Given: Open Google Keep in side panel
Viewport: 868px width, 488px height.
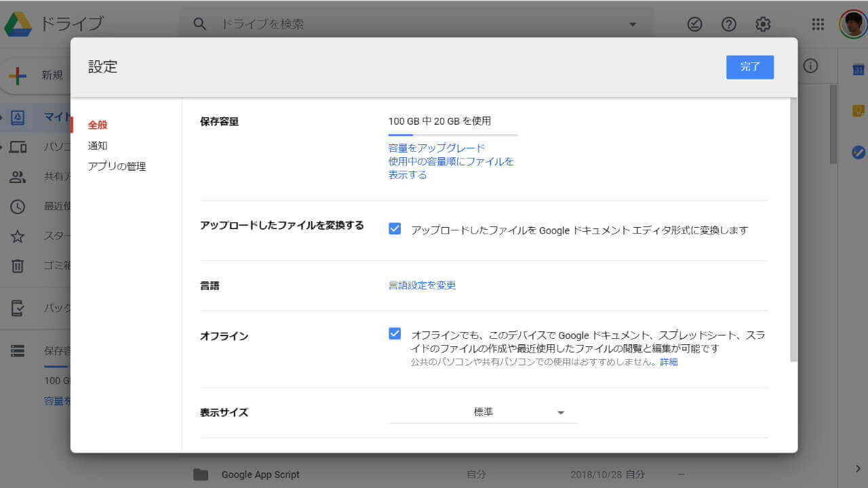Looking at the screenshot, I should pyautogui.click(x=858, y=110).
